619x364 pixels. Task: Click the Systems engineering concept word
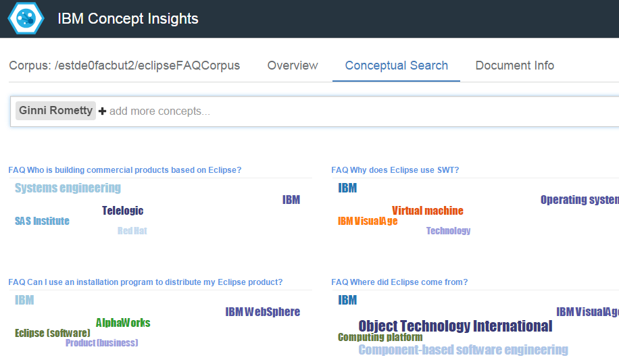click(68, 188)
